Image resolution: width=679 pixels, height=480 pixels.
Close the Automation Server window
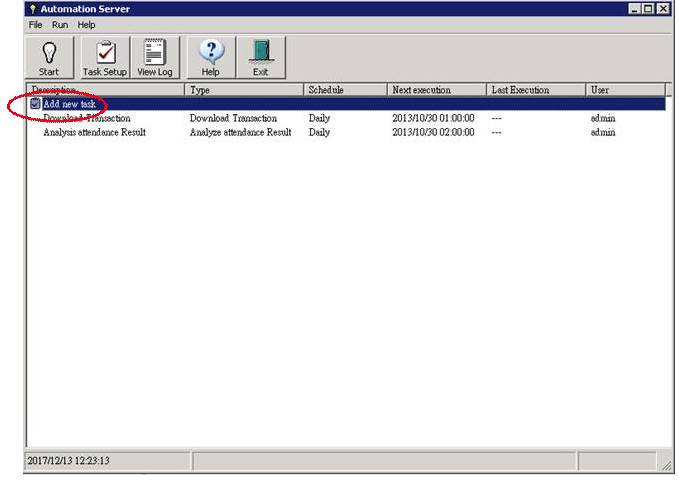tap(663, 9)
